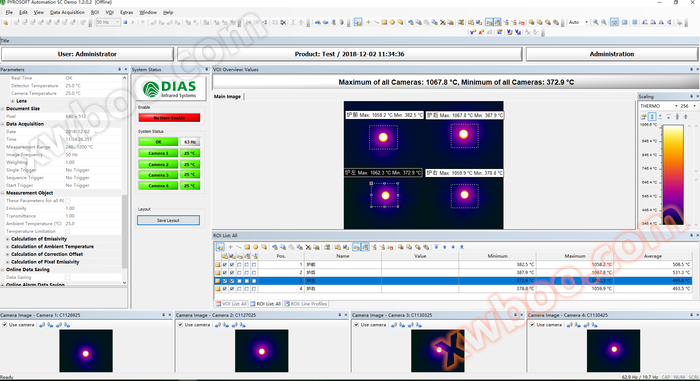Toggle Use camera checkbox for Camera 3
The image size is (700, 381).
tap(356, 325)
